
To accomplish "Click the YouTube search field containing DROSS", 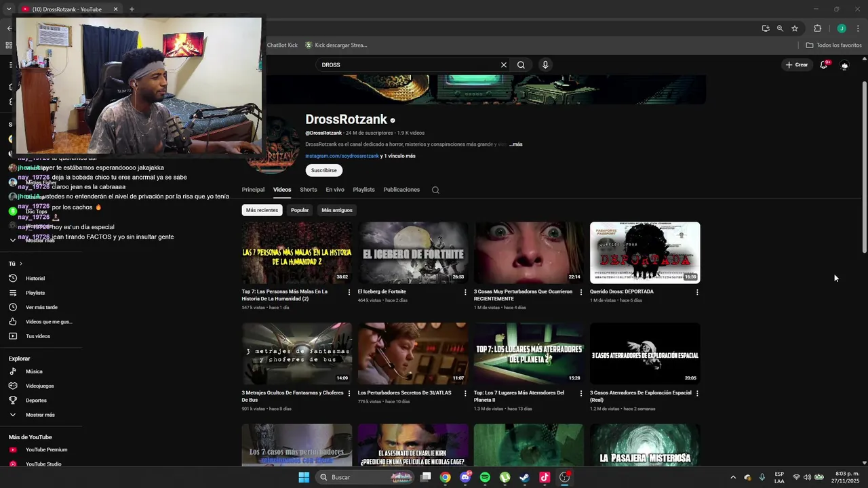I will click(407, 65).
